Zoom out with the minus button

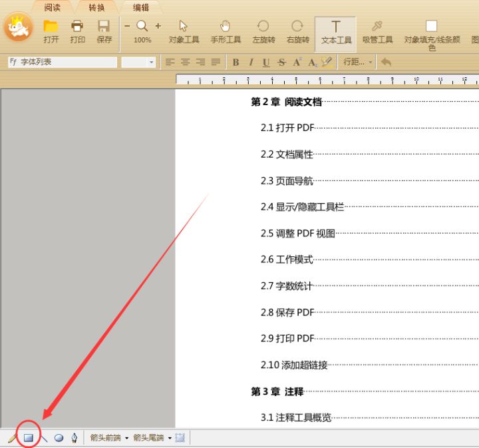coord(127,26)
